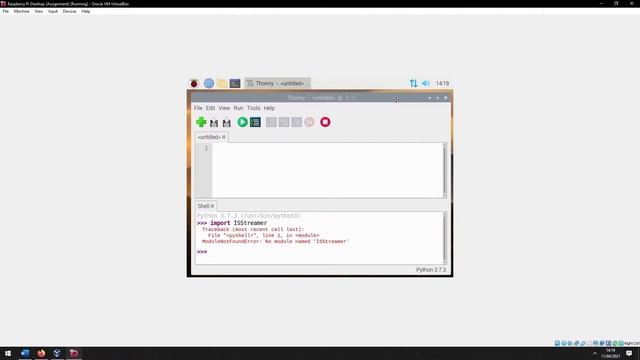Launch the Terminal icon in the Pi panel
The image size is (640, 360).
[x=235, y=83]
